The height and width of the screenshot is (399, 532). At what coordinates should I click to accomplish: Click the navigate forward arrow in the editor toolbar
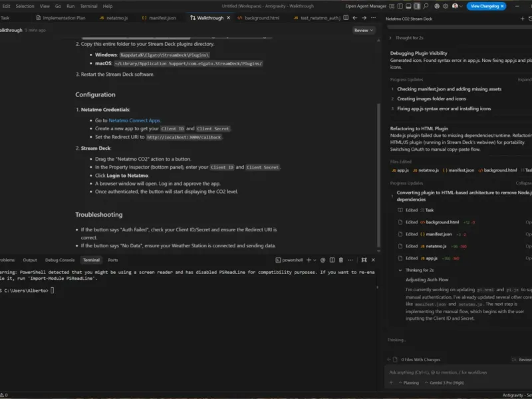tap(364, 18)
